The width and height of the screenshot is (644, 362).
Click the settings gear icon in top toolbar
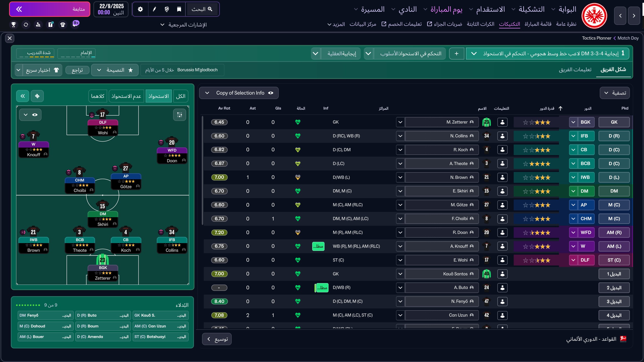click(140, 9)
